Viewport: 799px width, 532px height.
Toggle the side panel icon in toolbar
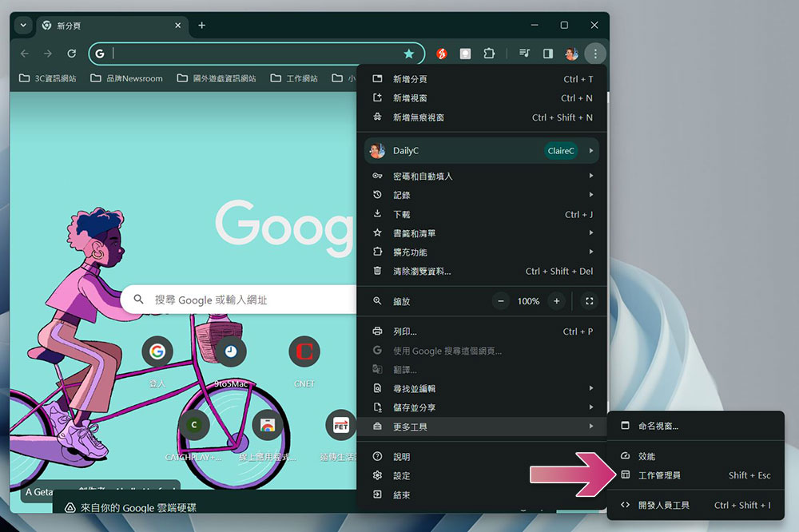click(x=548, y=54)
